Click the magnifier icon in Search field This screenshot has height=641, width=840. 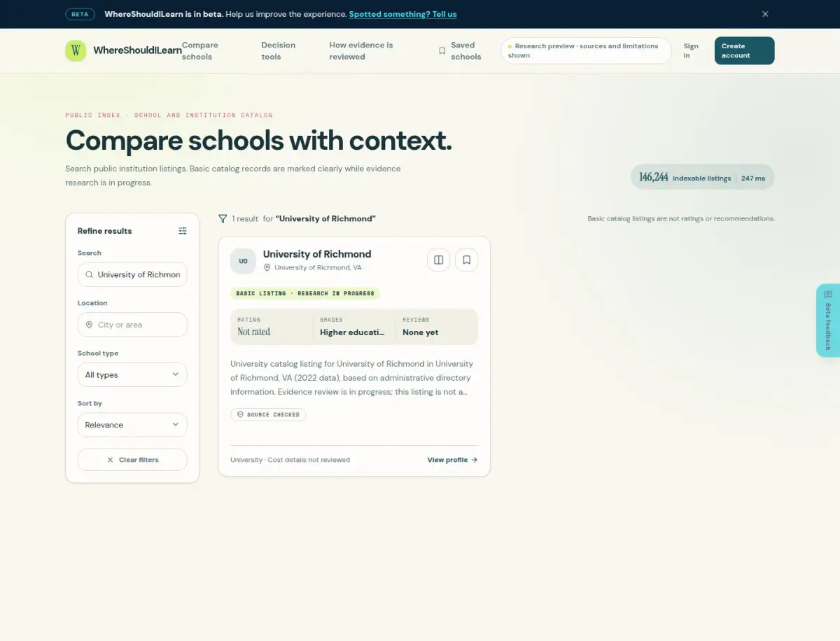tap(89, 274)
